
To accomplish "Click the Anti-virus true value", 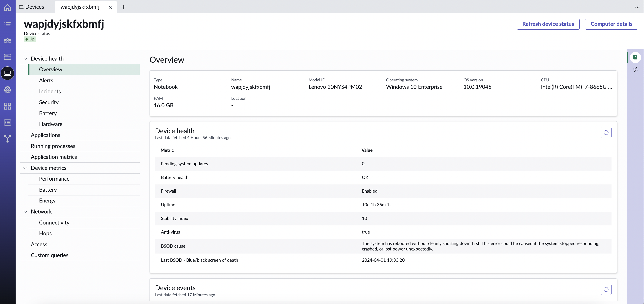I will 366,232.
